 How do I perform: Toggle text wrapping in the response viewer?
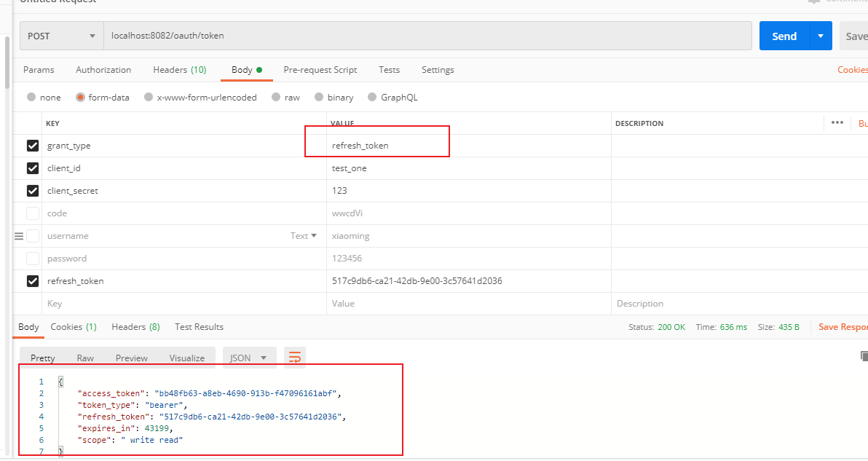294,357
